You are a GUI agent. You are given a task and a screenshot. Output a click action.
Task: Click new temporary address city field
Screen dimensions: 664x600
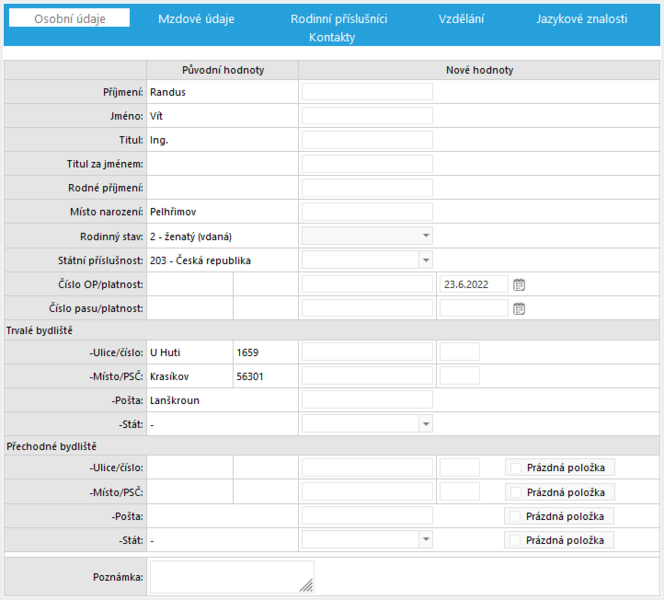coord(367,491)
